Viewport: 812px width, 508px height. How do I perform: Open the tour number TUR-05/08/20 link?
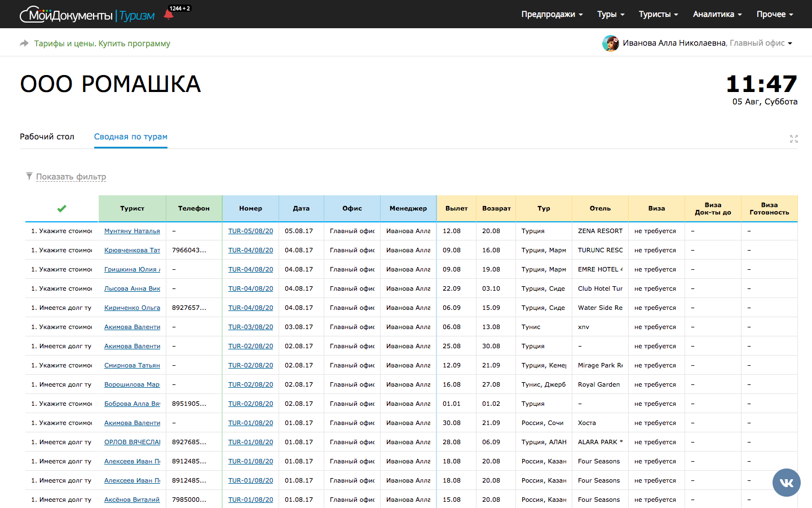point(250,231)
